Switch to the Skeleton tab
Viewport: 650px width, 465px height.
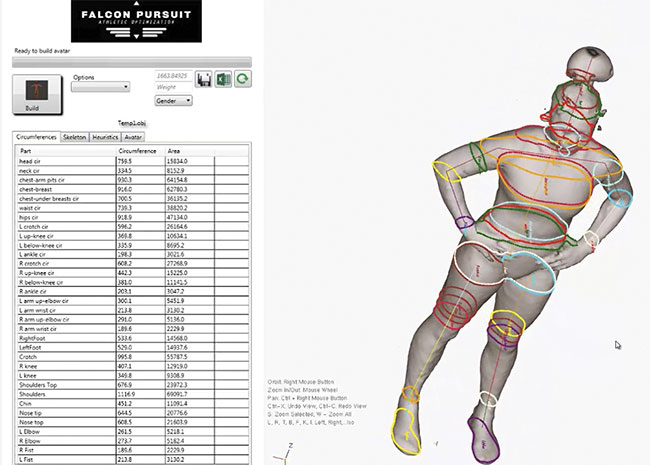click(x=74, y=136)
